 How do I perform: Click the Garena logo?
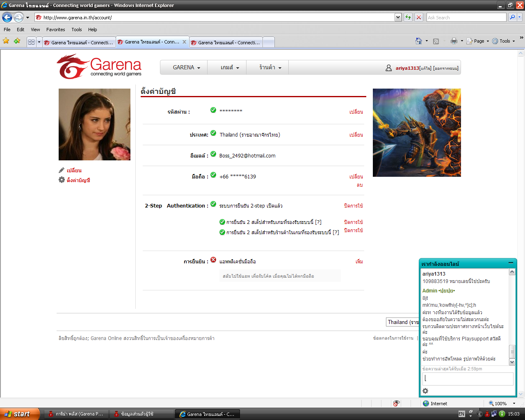[x=99, y=67]
